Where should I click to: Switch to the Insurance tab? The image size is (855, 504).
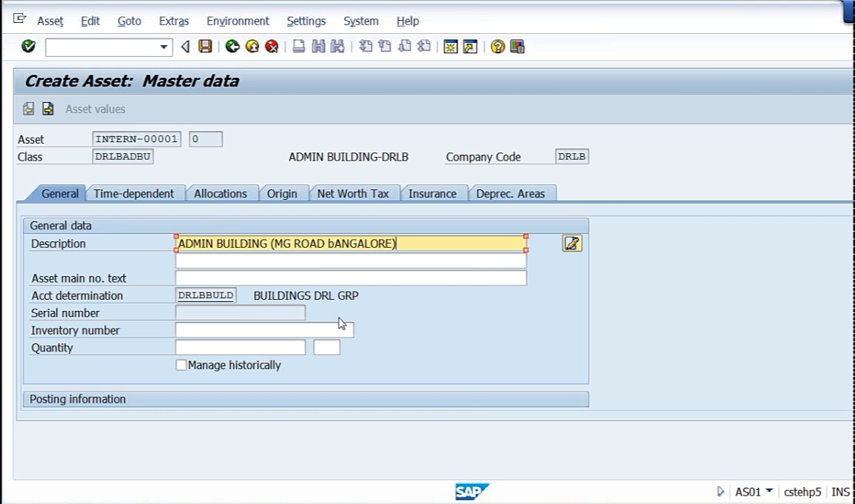432,193
